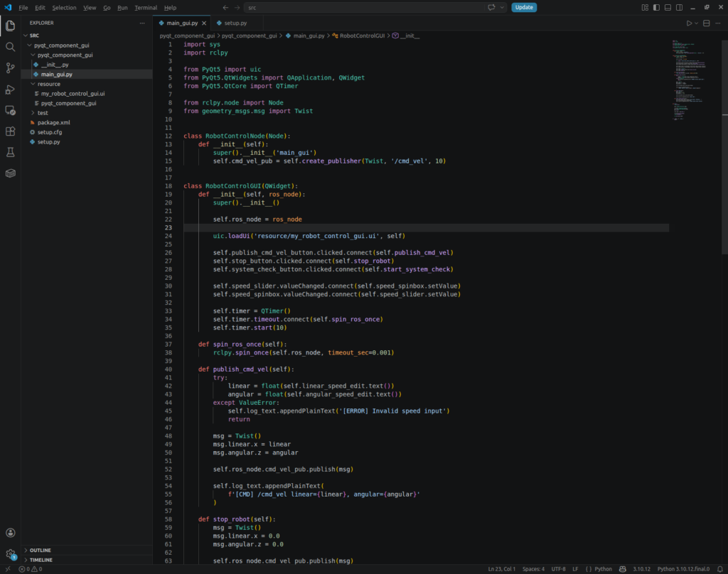Collapse the top pyqt_component_gui folder
Viewport: 728px width, 574px height.
[x=29, y=45]
